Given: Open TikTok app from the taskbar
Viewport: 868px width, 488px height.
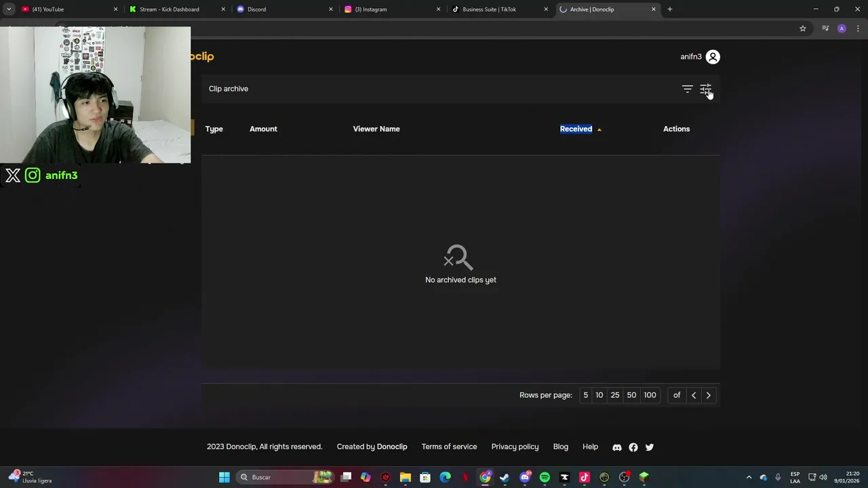Looking at the screenshot, I should [x=585, y=477].
